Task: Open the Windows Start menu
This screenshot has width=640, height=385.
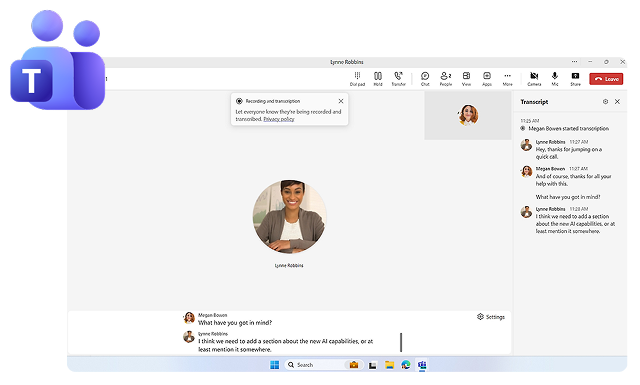Action: pos(275,365)
